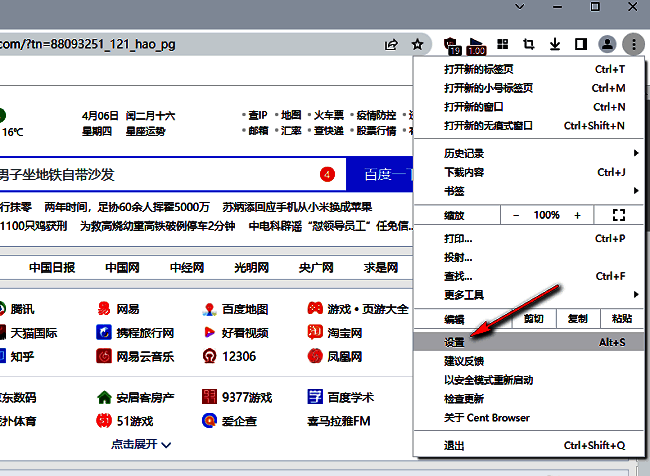
Task: Click the share page icon in address bar
Action: click(391, 44)
